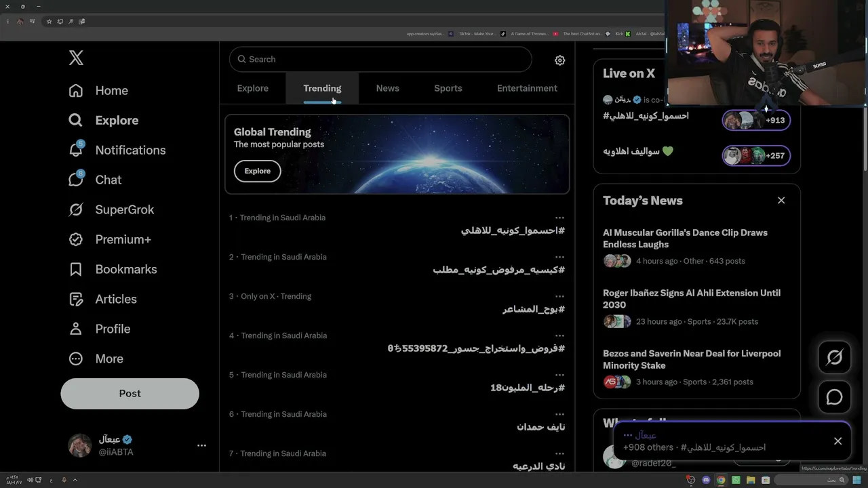Open WhatsApp from the Windows taskbar
This screenshot has width=868, height=488.
736,480
